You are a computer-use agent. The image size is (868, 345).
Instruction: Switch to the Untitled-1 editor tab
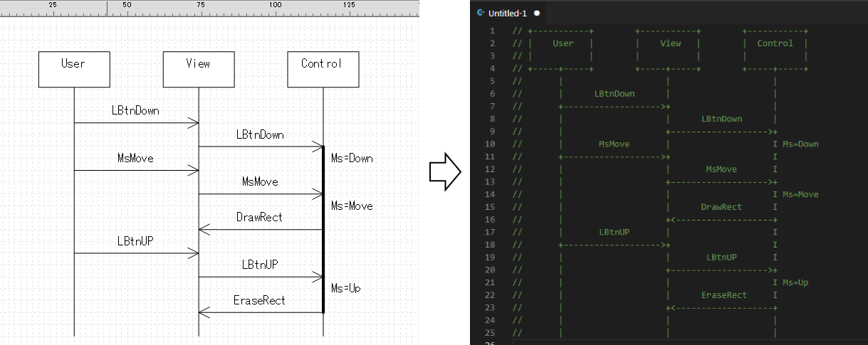(x=508, y=13)
